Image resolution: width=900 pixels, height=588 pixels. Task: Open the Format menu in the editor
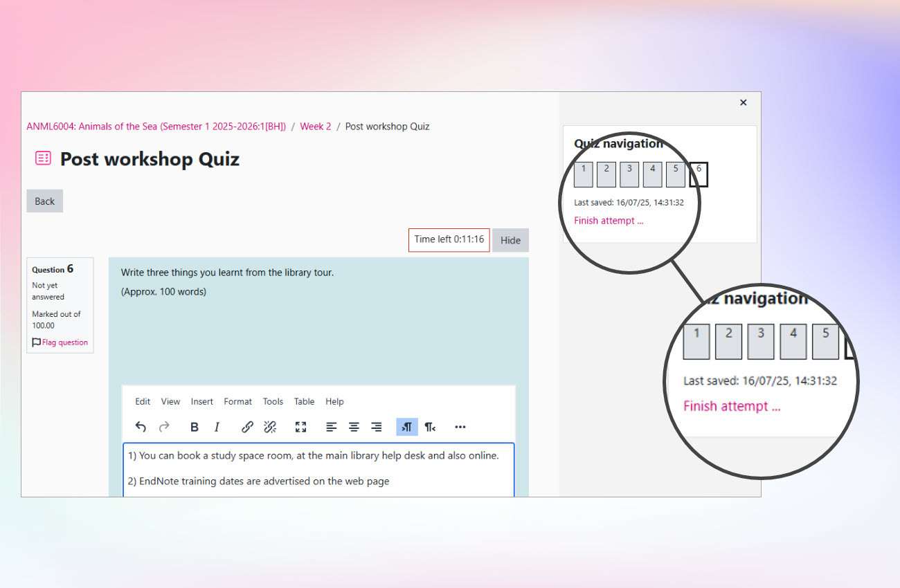click(237, 401)
